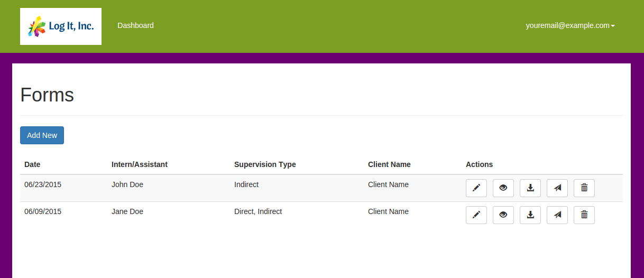Download John Doe's form

coord(530,188)
